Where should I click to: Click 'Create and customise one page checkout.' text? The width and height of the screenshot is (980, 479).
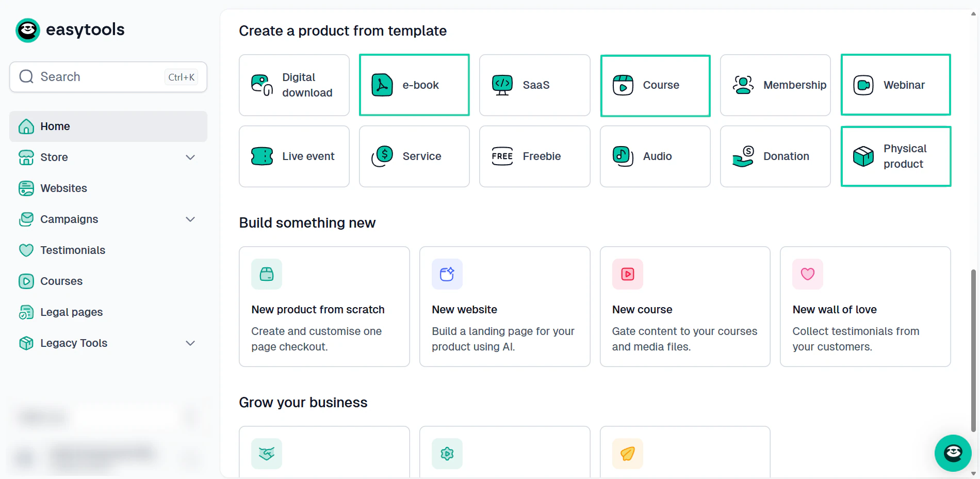click(x=317, y=339)
